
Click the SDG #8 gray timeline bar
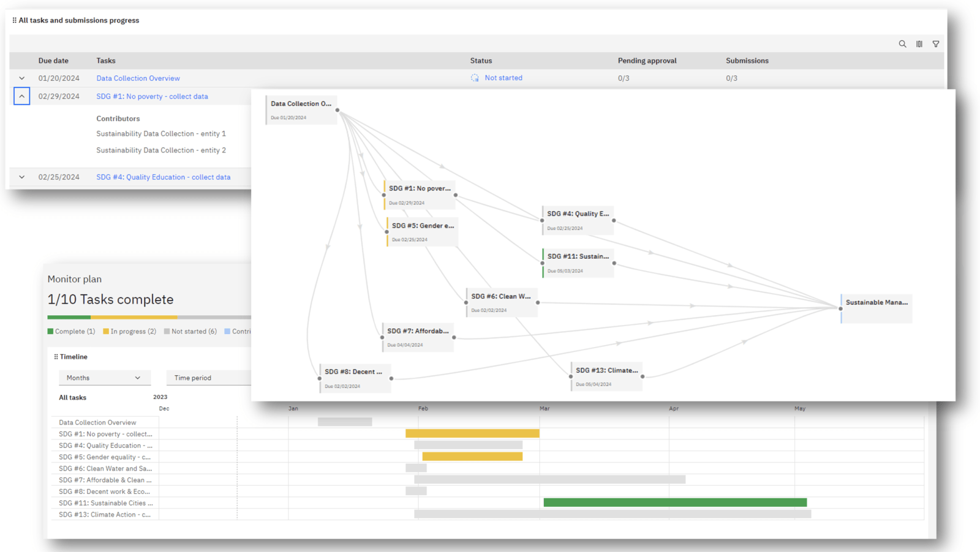[x=416, y=491]
